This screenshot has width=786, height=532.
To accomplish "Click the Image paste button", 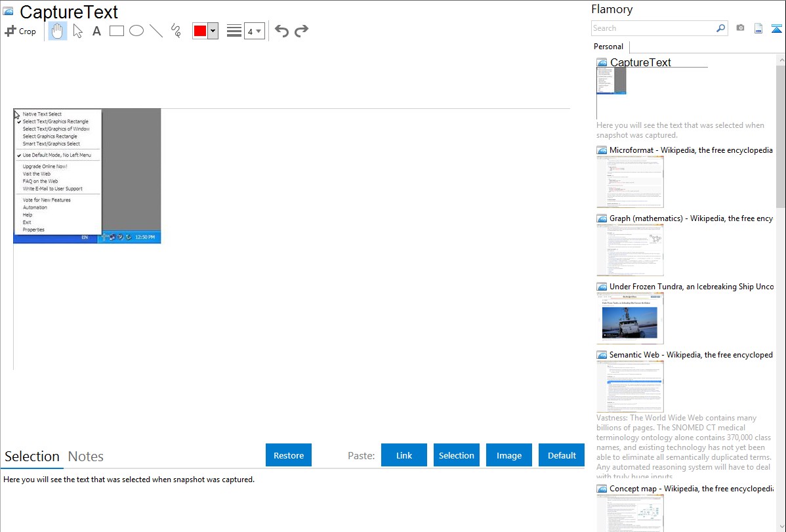I will click(x=509, y=455).
